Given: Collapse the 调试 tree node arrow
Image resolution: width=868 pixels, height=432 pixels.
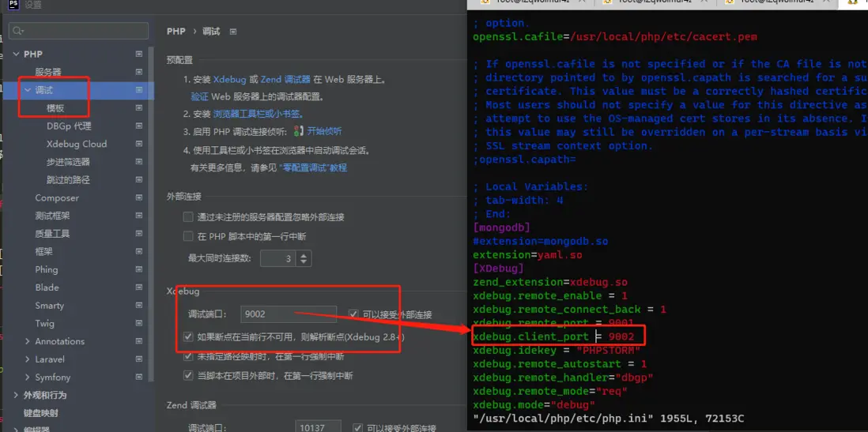Looking at the screenshot, I should point(27,89).
